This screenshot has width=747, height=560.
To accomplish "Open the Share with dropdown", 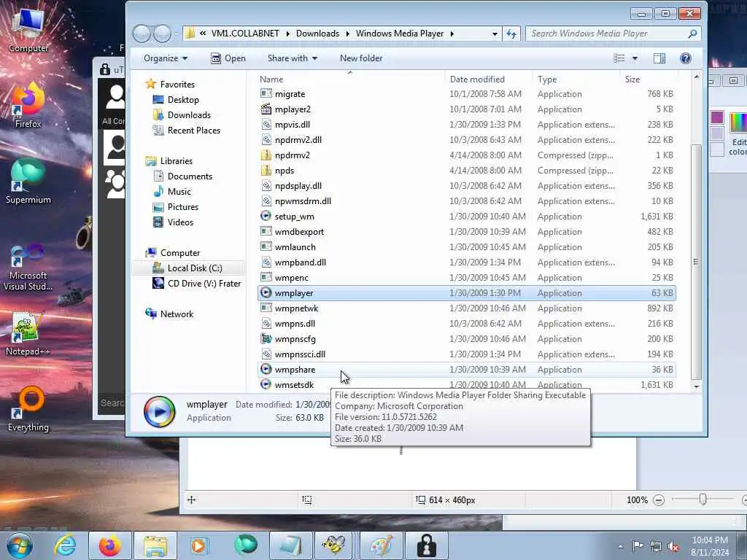I will (293, 58).
